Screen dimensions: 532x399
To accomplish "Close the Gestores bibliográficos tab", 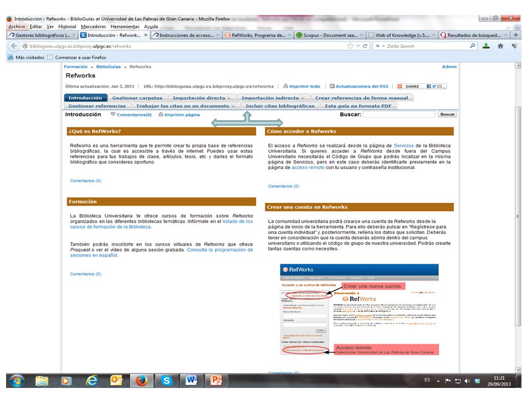I will pyautogui.click(x=74, y=35).
